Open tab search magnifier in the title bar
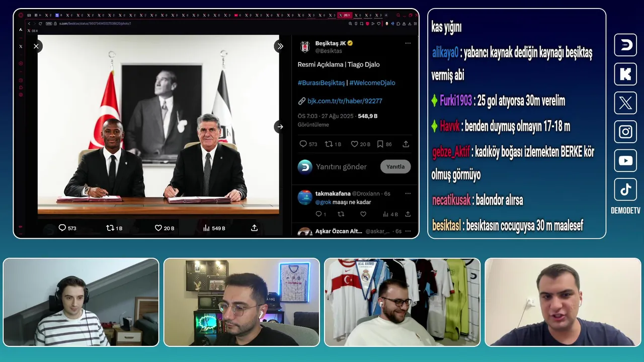 coord(398,15)
